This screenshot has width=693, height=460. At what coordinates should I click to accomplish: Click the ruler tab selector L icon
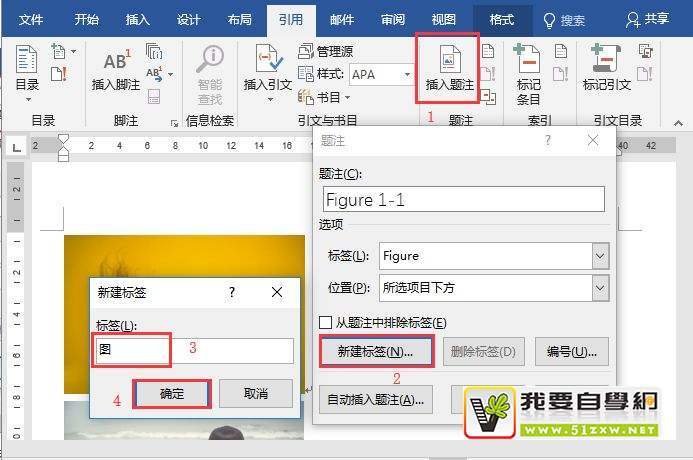(x=17, y=147)
